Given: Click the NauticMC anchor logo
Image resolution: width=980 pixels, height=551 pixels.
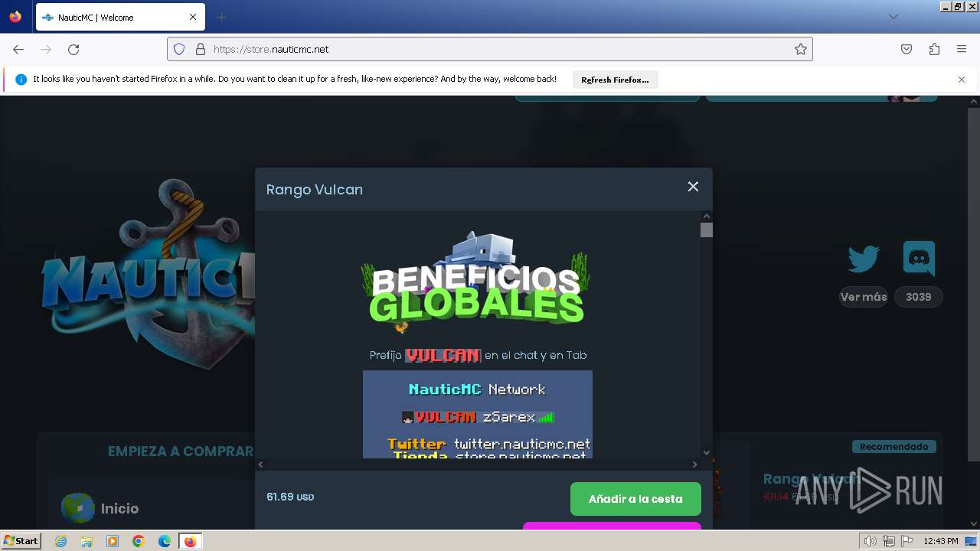Looking at the screenshot, I should pos(148,273).
